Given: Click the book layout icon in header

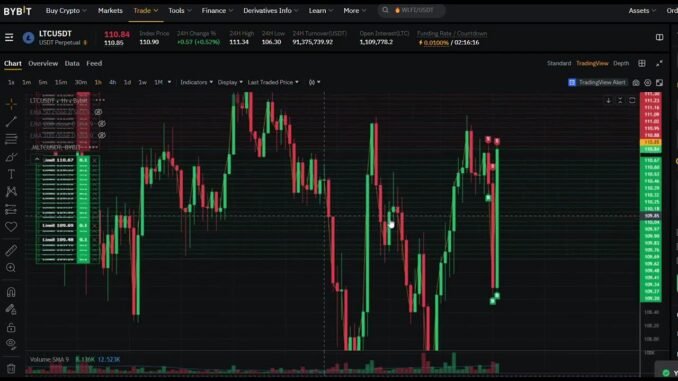Looking at the screenshot, I should 659,37.
